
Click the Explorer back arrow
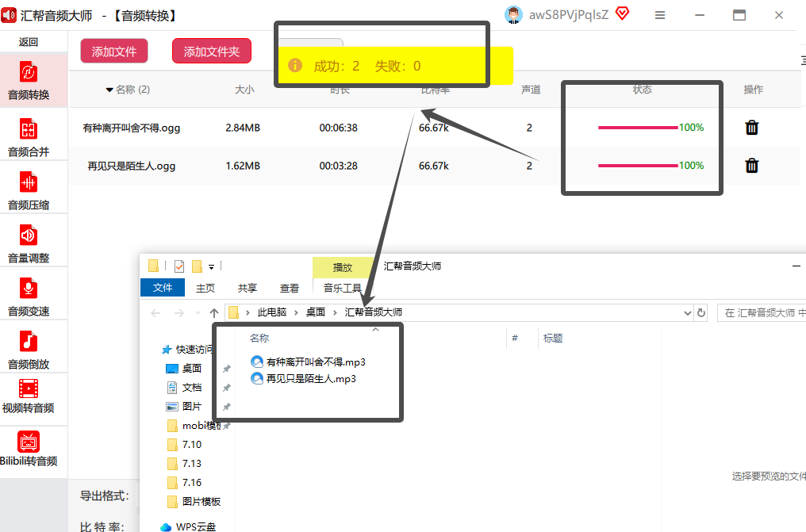click(155, 312)
